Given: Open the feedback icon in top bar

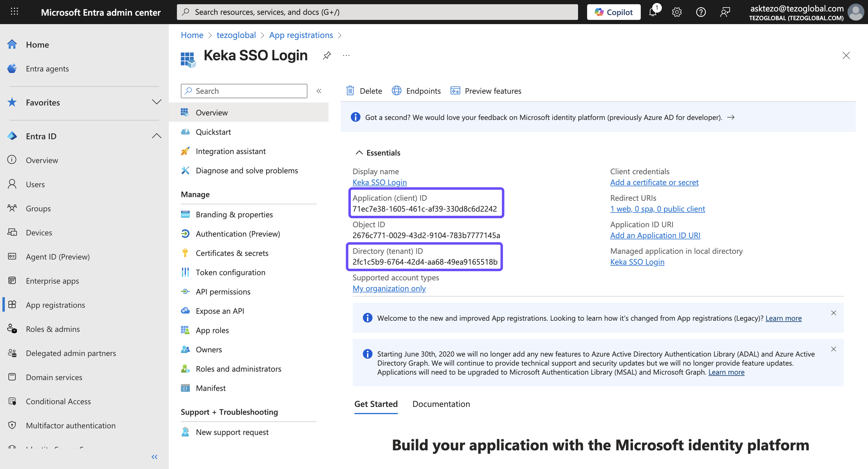Looking at the screenshot, I should click(x=725, y=12).
